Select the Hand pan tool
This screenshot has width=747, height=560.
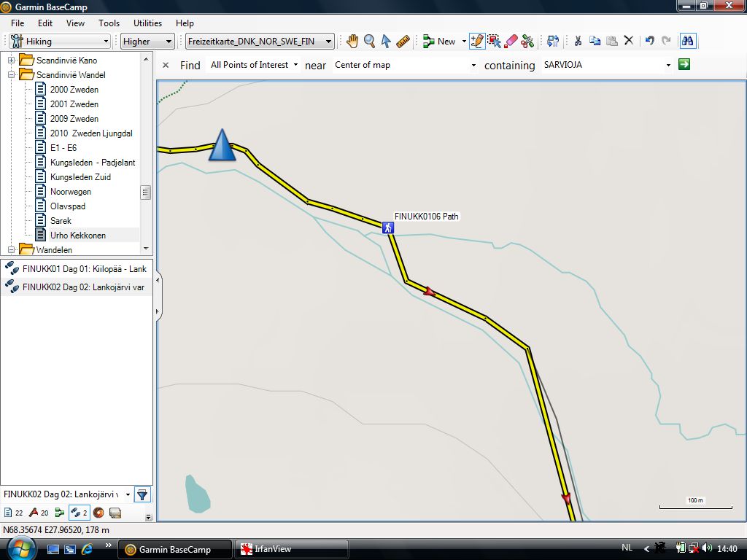[x=352, y=42]
